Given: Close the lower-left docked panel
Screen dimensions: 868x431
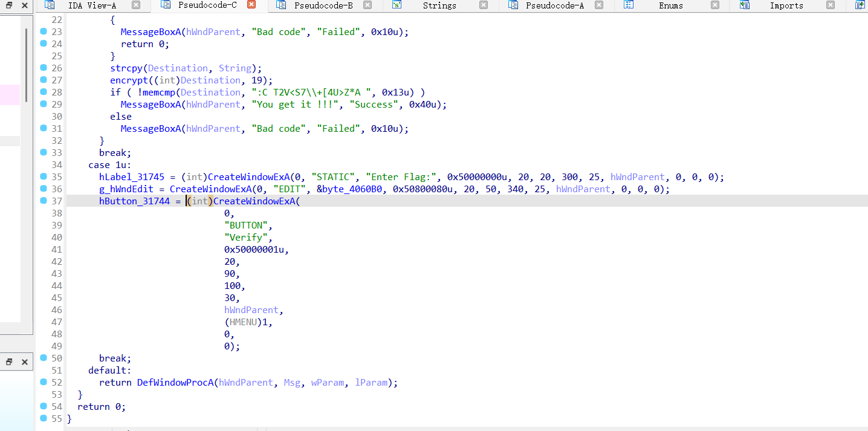Looking at the screenshot, I should pyautogui.click(x=25, y=362).
